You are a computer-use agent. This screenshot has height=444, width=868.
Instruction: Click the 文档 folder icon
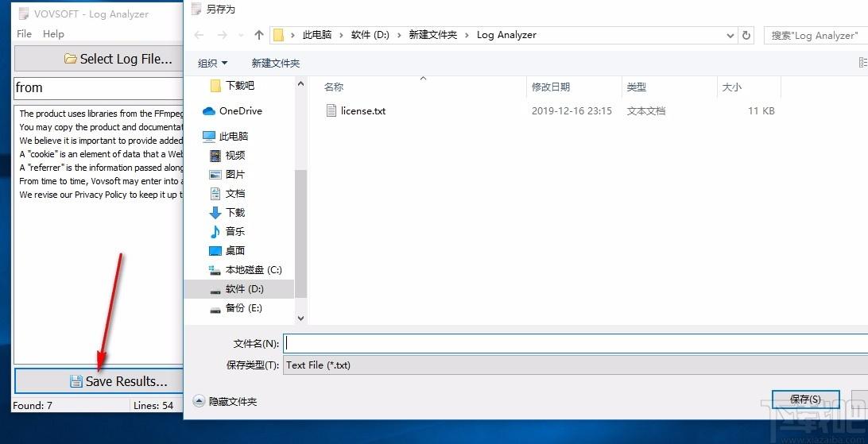215,194
